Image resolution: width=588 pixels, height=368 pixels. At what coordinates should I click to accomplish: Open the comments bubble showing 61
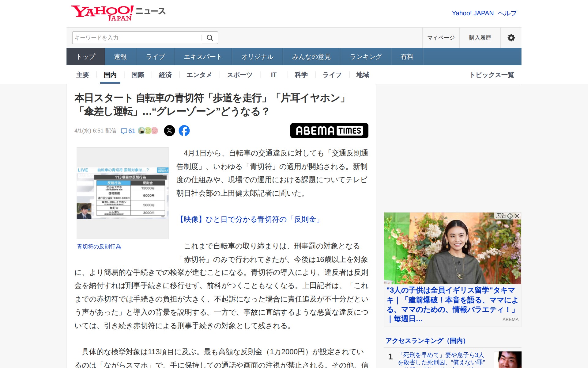point(128,131)
